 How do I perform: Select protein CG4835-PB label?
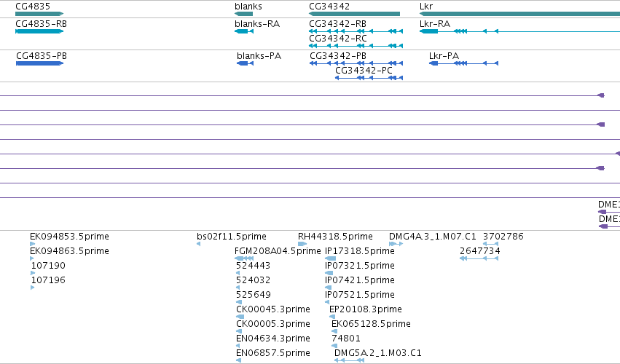click(x=42, y=56)
